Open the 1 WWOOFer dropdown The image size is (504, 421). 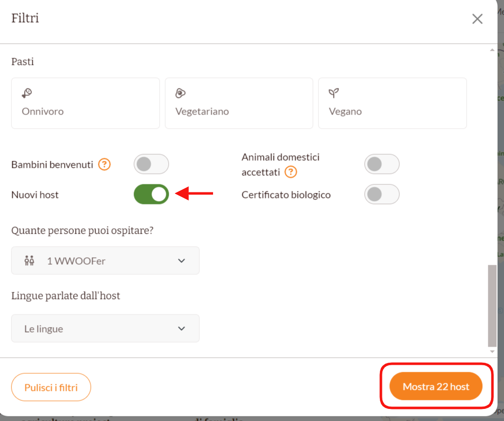105,261
